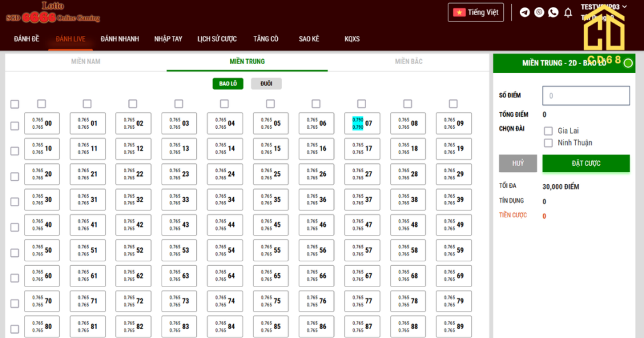Screen dimensions: 644x338
Task: Focus the SỐ ĐIỂM input field
Action: pos(586,95)
